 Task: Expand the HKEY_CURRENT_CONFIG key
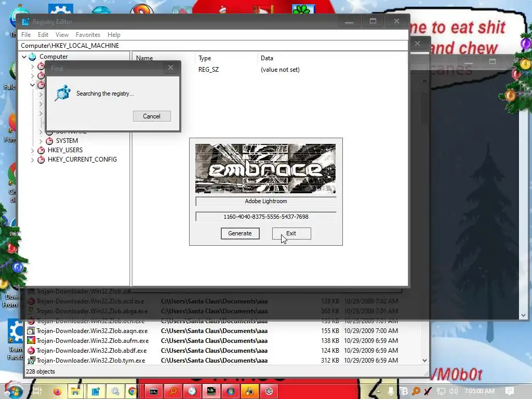[33, 160]
